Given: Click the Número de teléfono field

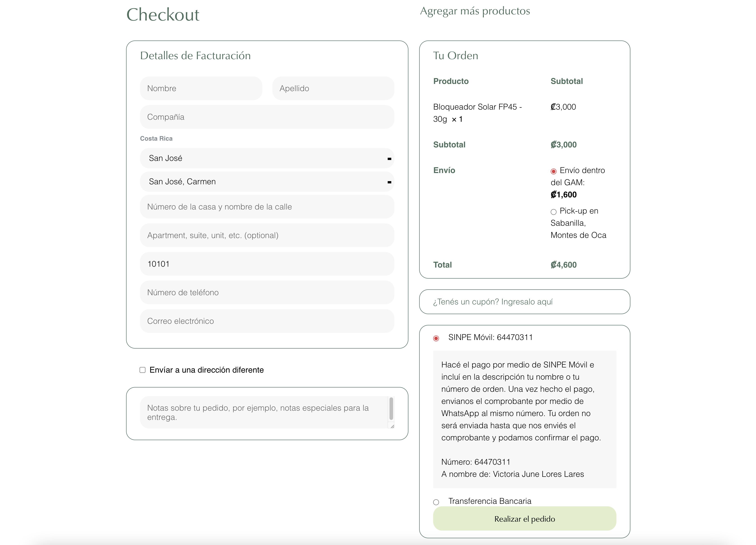Looking at the screenshot, I should click(x=267, y=293).
